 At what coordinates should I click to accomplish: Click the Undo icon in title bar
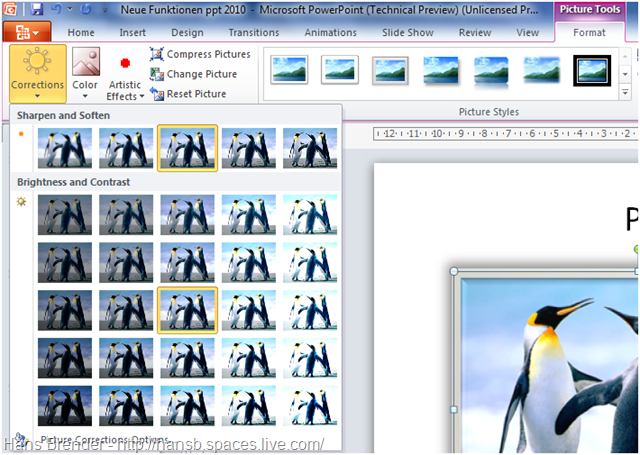[58, 9]
